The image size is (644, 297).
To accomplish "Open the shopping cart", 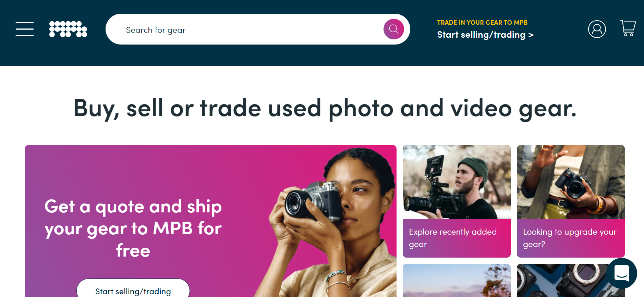I will (x=628, y=28).
